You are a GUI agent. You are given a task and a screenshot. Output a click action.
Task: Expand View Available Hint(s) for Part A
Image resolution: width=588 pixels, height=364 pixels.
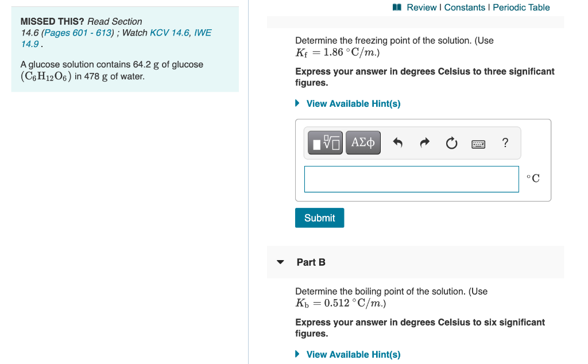coord(353,103)
